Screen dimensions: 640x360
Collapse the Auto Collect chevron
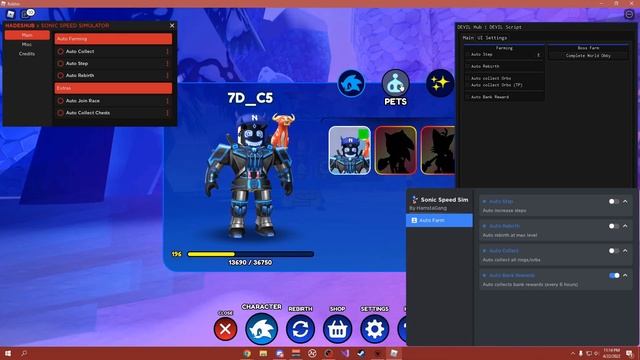(626, 251)
